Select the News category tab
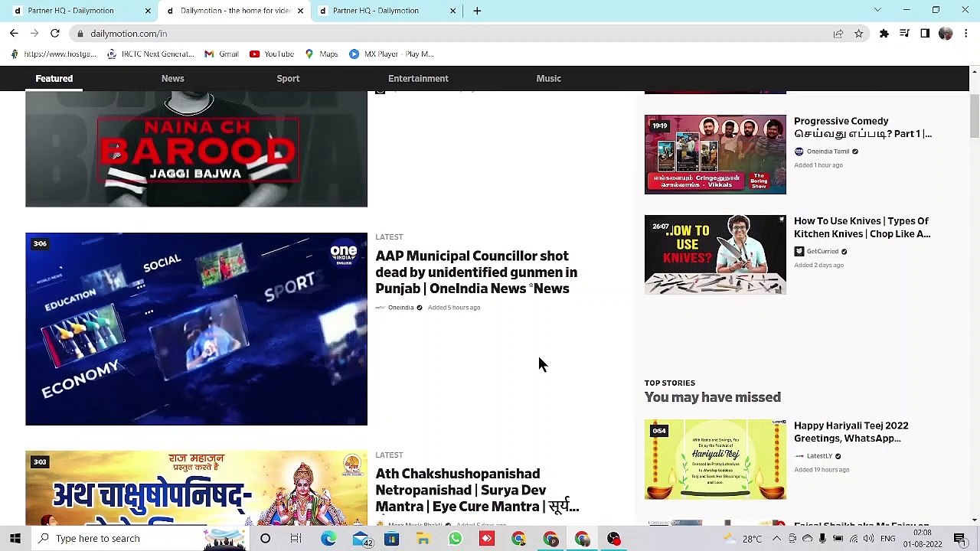 (172, 78)
